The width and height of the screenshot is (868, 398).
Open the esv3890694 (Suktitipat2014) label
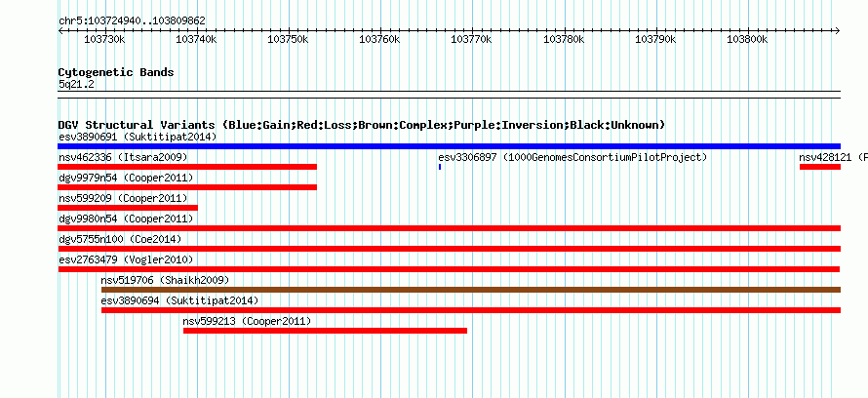pyautogui.click(x=179, y=300)
